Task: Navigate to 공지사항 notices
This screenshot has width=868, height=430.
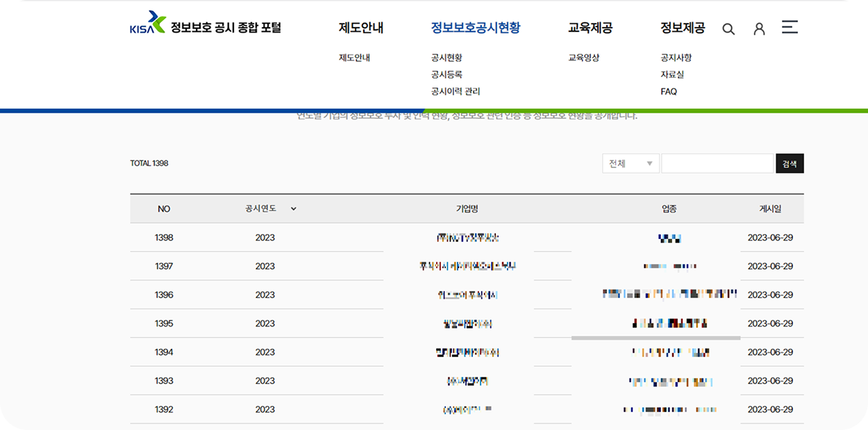Action: (x=675, y=57)
